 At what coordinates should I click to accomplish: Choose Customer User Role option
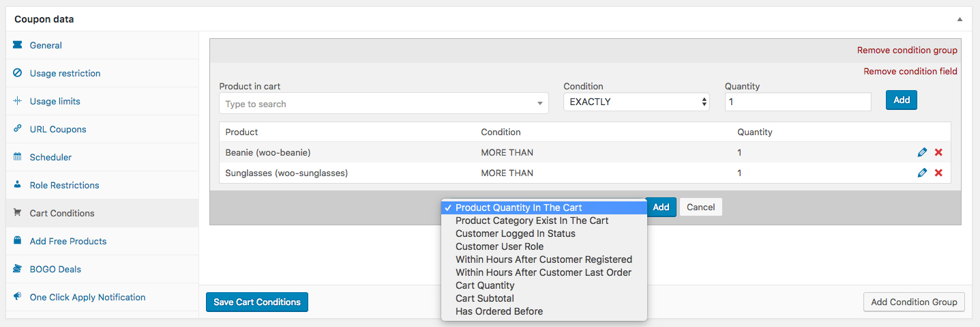(x=499, y=246)
